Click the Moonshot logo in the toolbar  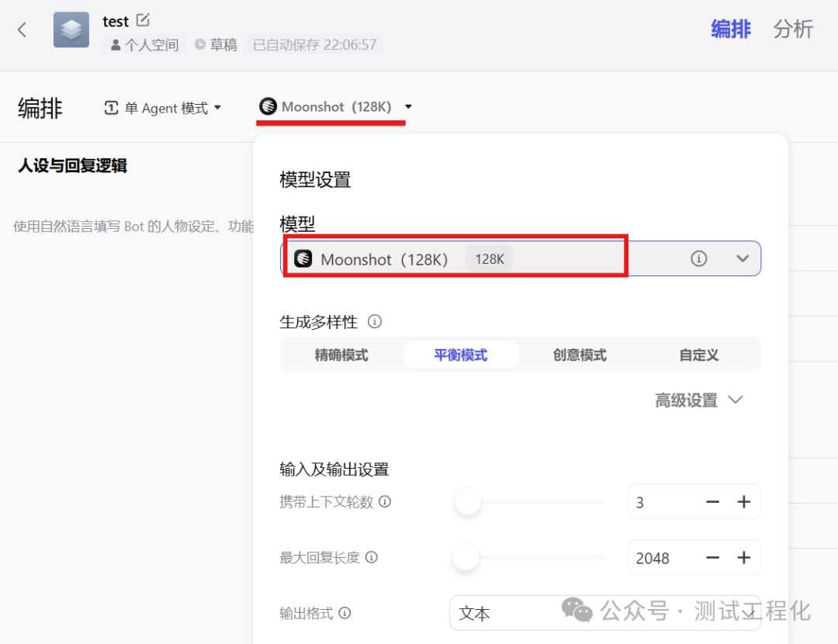point(268,106)
